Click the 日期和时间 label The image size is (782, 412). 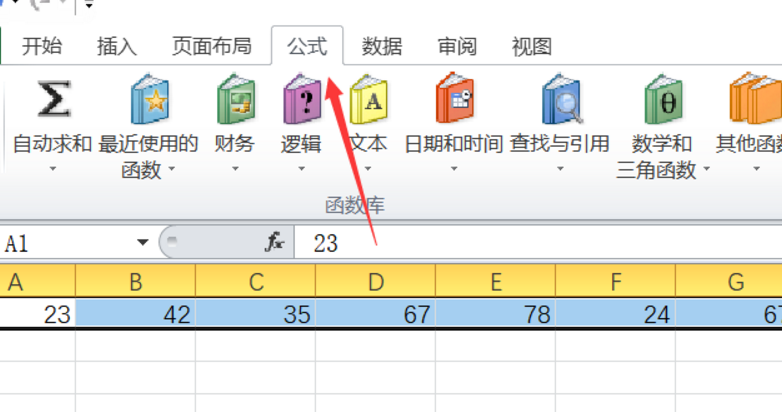coord(454,144)
